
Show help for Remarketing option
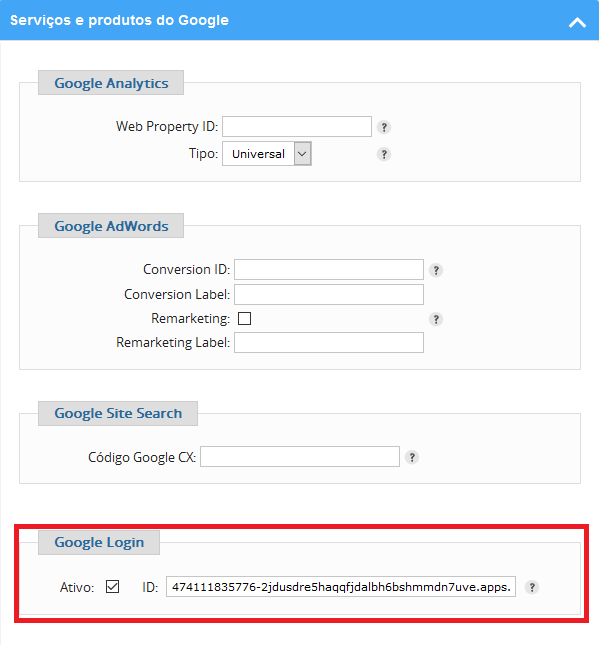(436, 319)
